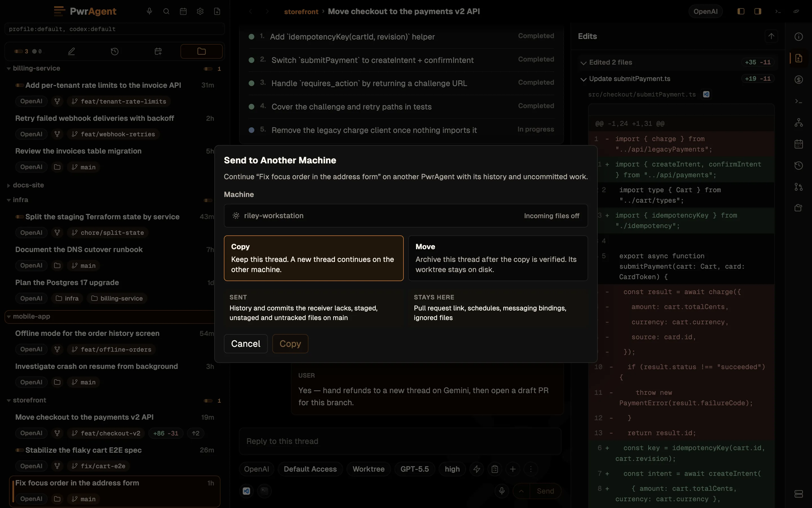Open the GPT-5.5 model selector
812x508 pixels.
(414, 469)
